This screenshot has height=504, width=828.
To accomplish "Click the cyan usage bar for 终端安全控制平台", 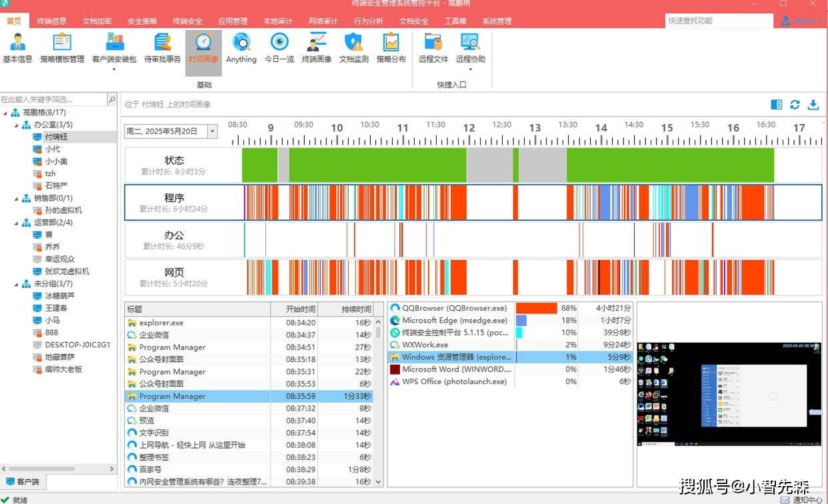I will [x=519, y=333].
